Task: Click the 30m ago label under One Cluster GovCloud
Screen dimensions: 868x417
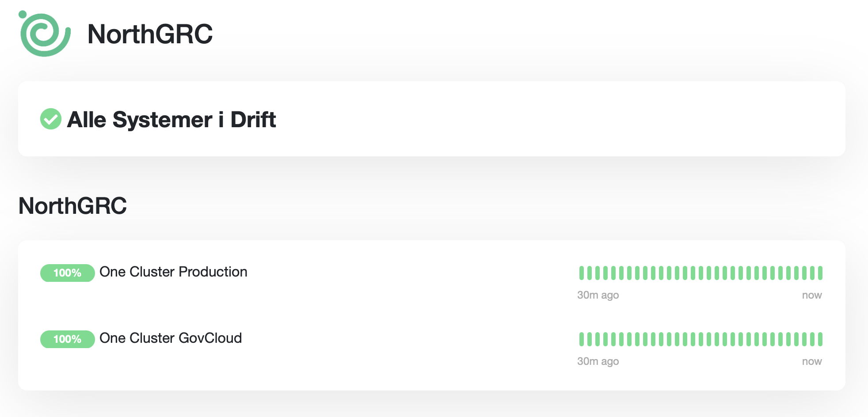Action: coord(598,361)
